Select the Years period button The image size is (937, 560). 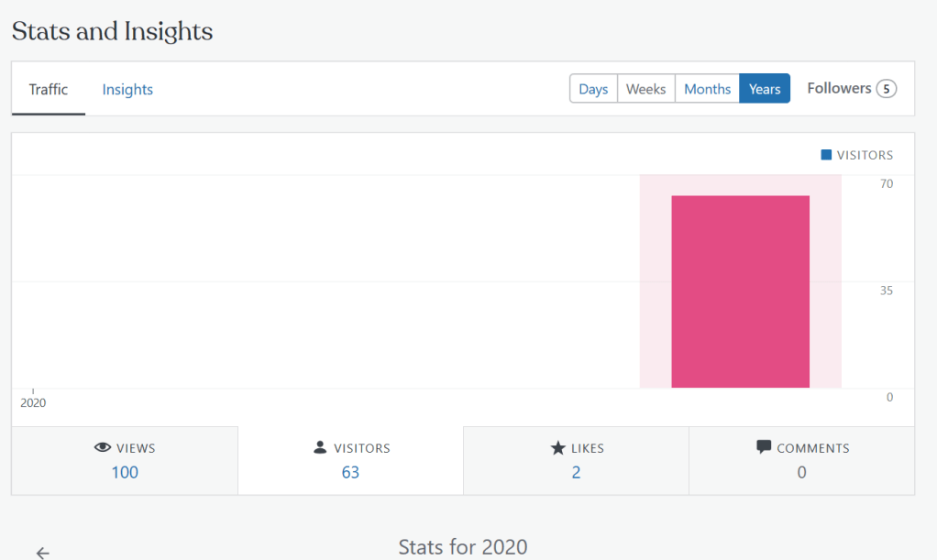coord(764,89)
